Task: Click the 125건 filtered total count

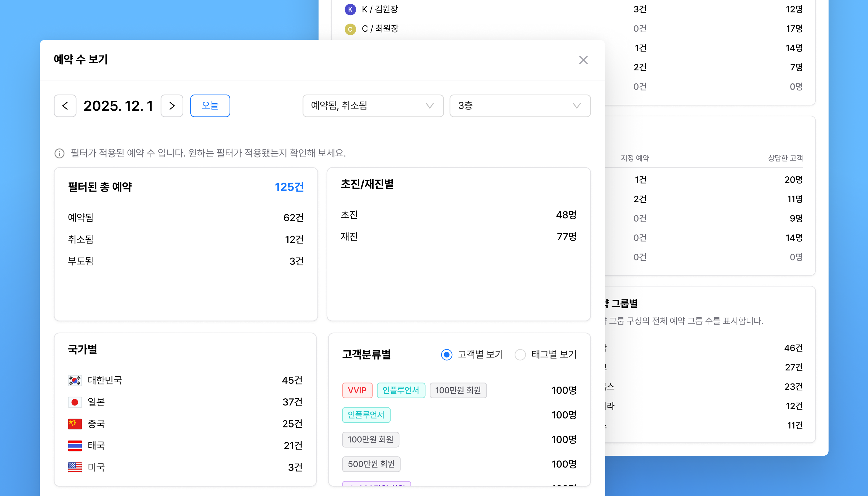Action: pos(289,187)
